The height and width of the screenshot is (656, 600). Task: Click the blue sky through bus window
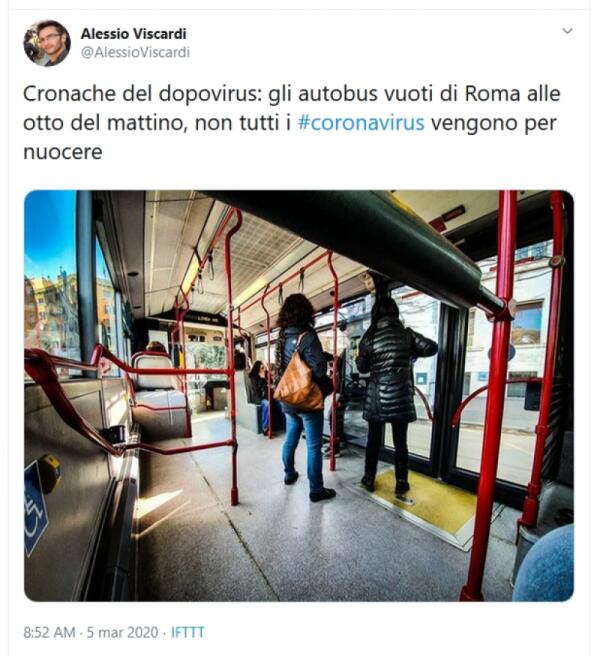[x=49, y=232]
